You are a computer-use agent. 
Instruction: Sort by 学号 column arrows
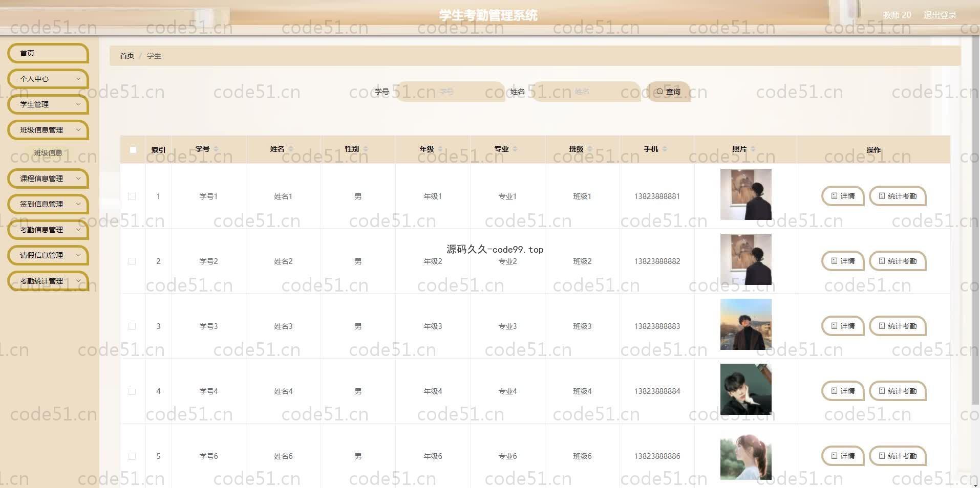click(216, 149)
